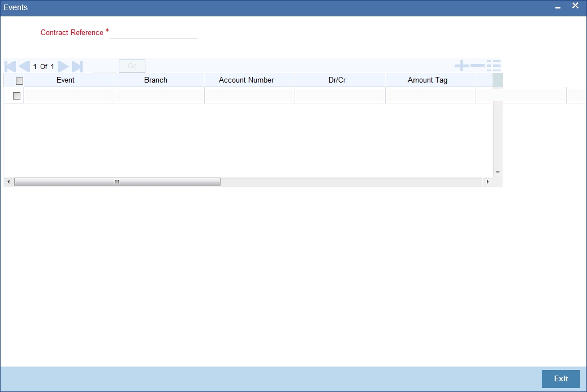Go to previous page arrow

click(x=24, y=67)
